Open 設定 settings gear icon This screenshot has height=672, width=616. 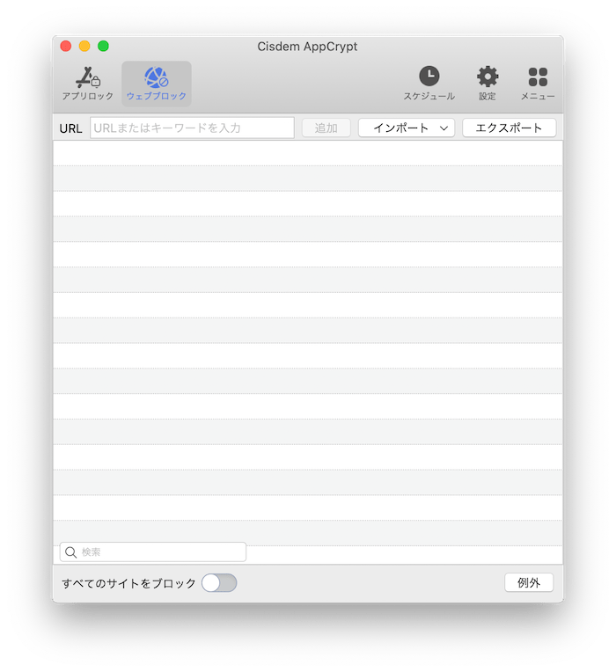pyautogui.click(x=488, y=77)
